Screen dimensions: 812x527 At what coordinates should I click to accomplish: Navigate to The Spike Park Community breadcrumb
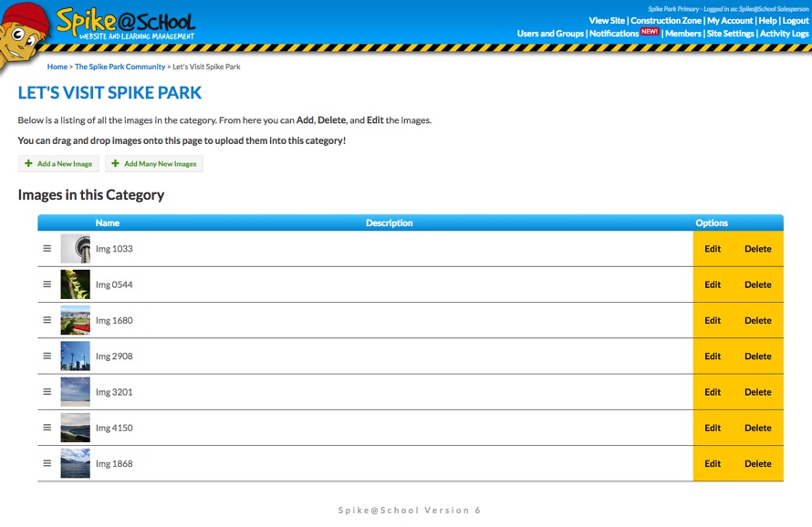[x=120, y=67]
